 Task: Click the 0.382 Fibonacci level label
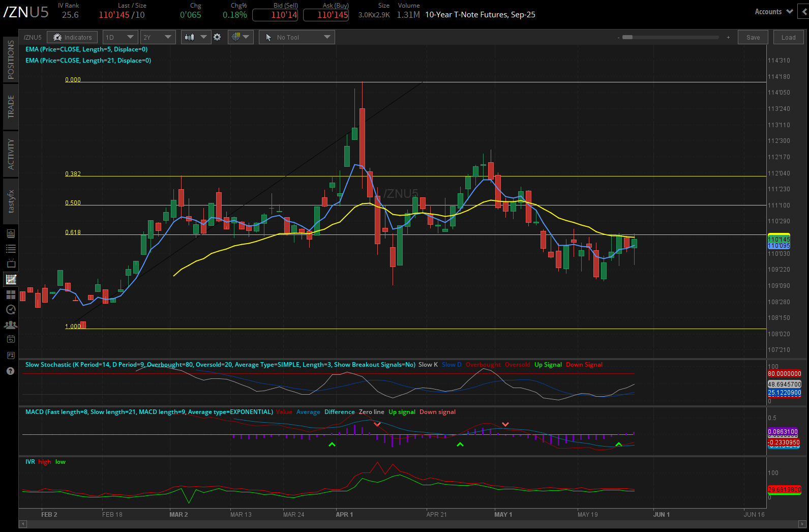coord(73,174)
